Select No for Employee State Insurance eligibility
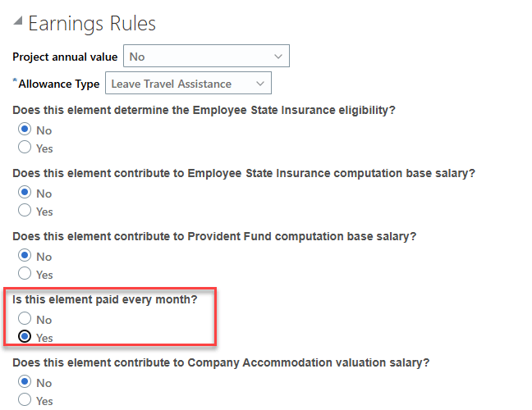The width and height of the screenshot is (532, 410). tap(25, 130)
